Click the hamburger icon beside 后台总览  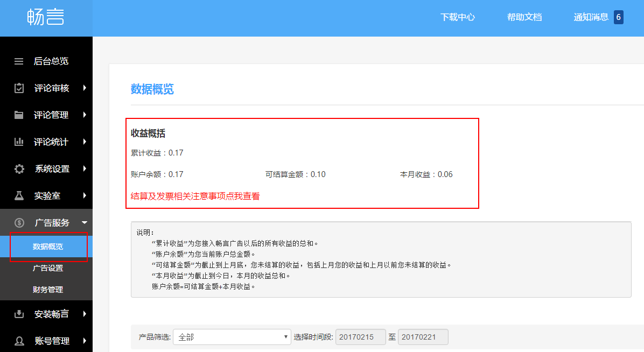[19, 61]
